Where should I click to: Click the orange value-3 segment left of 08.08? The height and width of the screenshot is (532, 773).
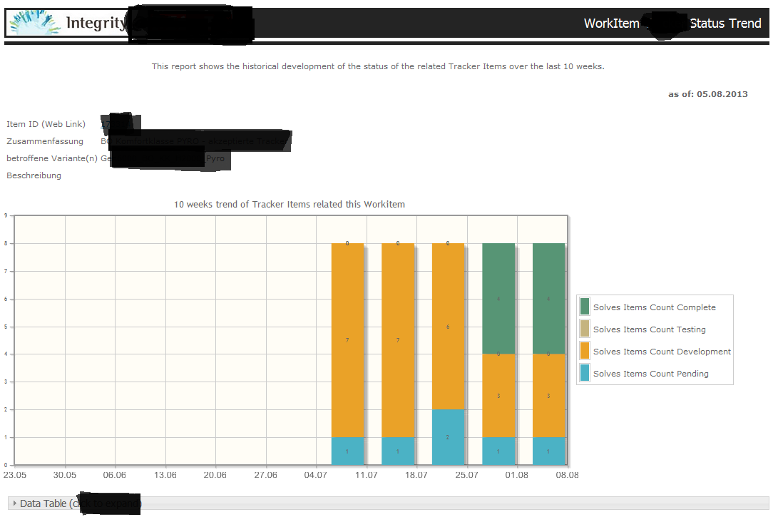(x=548, y=395)
